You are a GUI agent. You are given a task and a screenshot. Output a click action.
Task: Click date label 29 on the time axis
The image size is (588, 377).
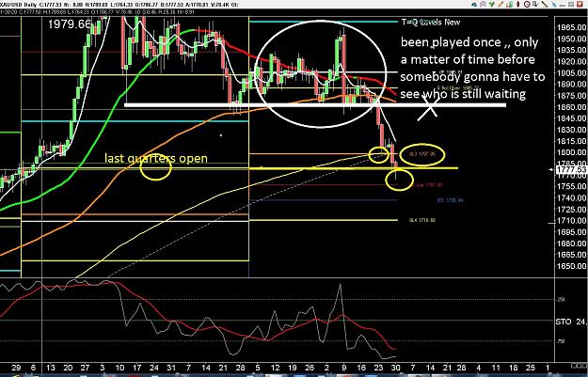coord(16,368)
